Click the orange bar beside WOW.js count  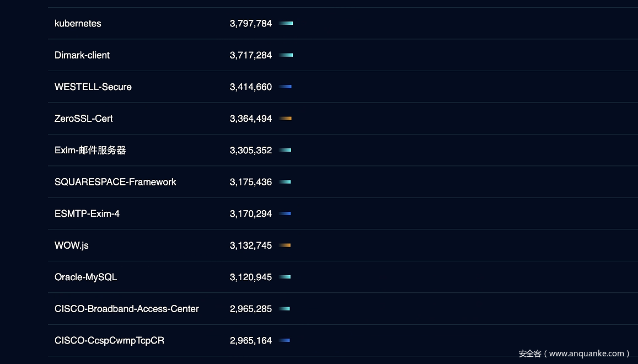point(285,245)
